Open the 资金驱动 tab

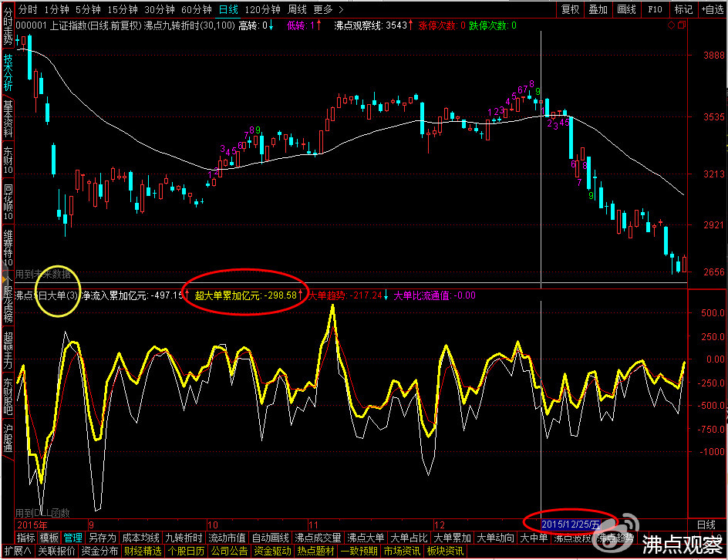pos(272,552)
